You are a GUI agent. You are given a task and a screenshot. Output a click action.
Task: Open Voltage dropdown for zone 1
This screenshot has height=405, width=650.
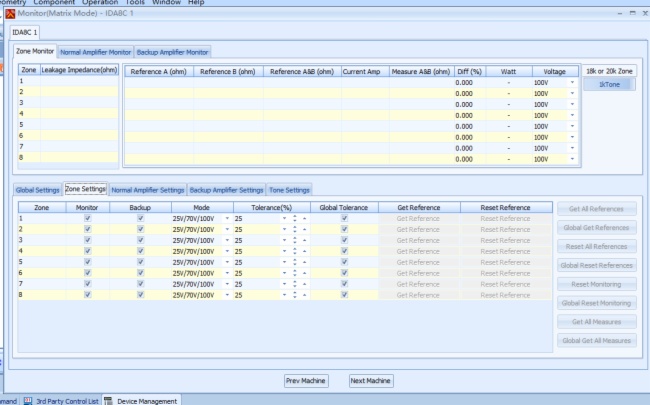click(x=572, y=82)
